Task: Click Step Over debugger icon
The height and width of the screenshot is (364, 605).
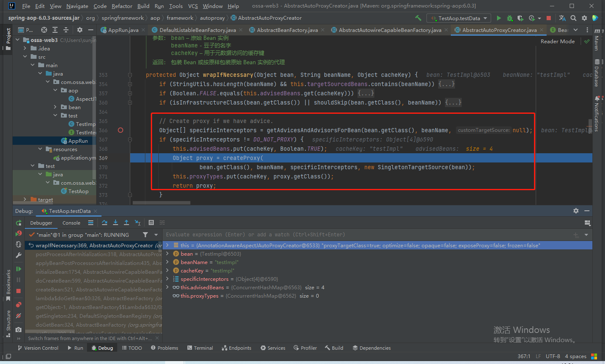Action: [105, 223]
